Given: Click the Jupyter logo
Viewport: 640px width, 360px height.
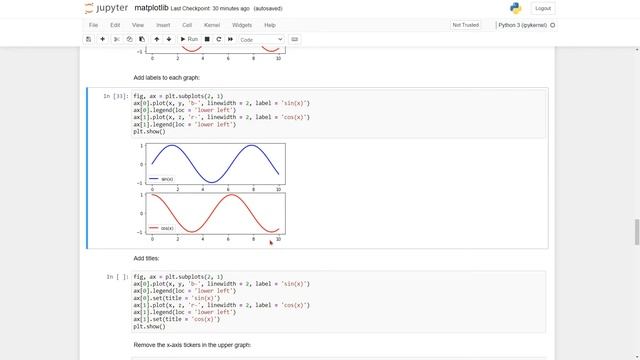Looking at the screenshot, I should tap(106, 8).
